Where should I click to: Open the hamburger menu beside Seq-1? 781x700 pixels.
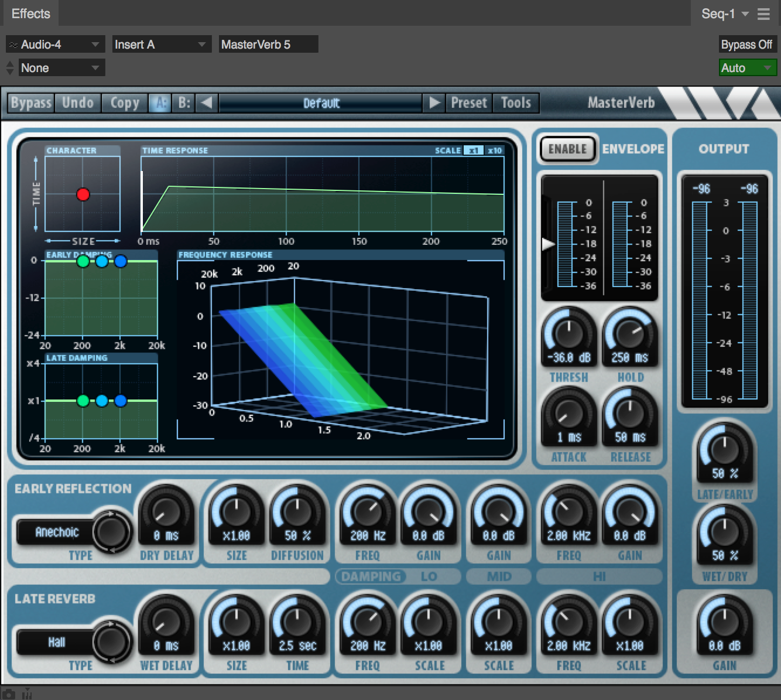(x=763, y=14)
